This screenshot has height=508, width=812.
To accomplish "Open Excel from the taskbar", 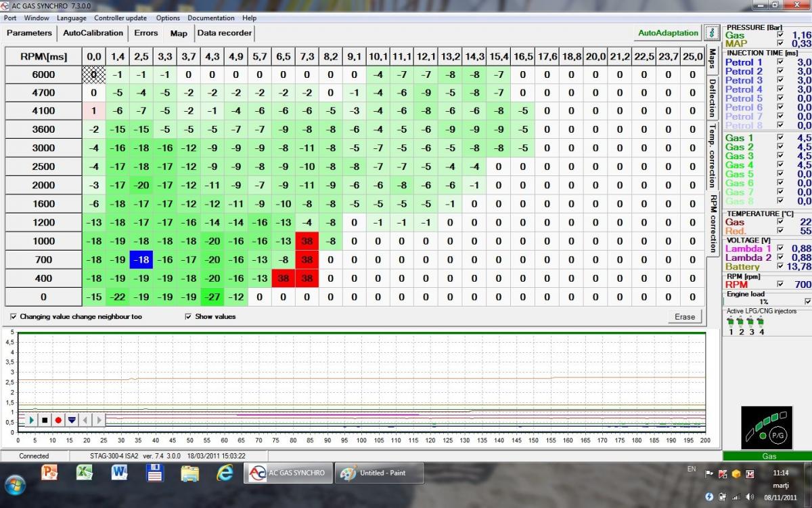I will point(84,473).
